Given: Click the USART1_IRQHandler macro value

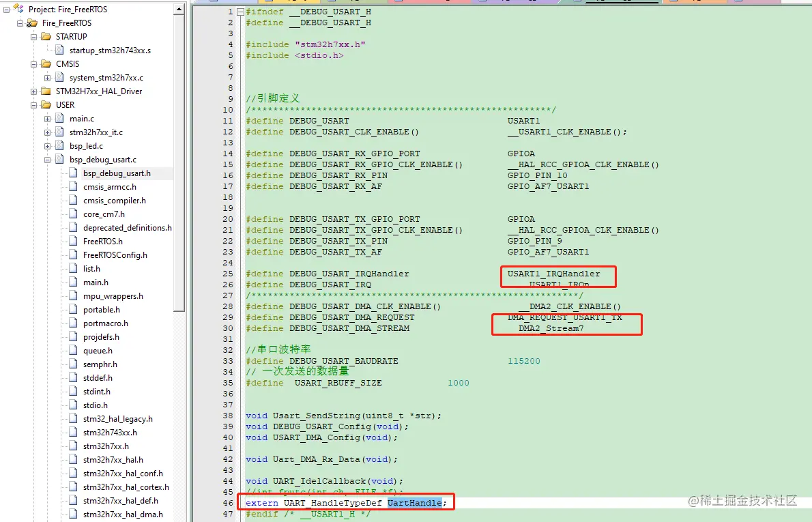Looking at the screenshot, I should 553,274.
